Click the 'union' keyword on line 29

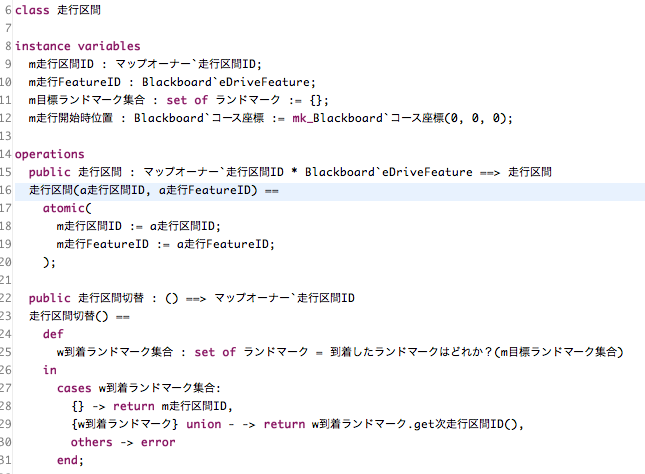pyautogui.click(x=204, y=424)
